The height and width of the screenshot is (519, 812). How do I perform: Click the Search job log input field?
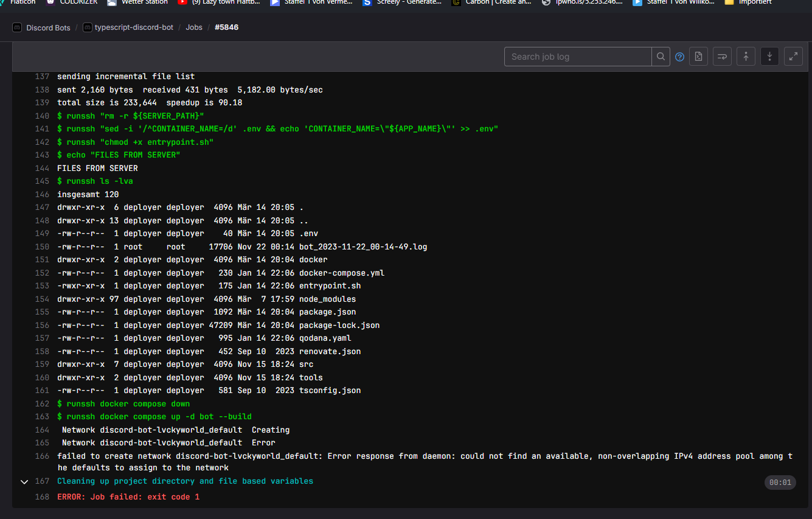click(x=578, y=57)
